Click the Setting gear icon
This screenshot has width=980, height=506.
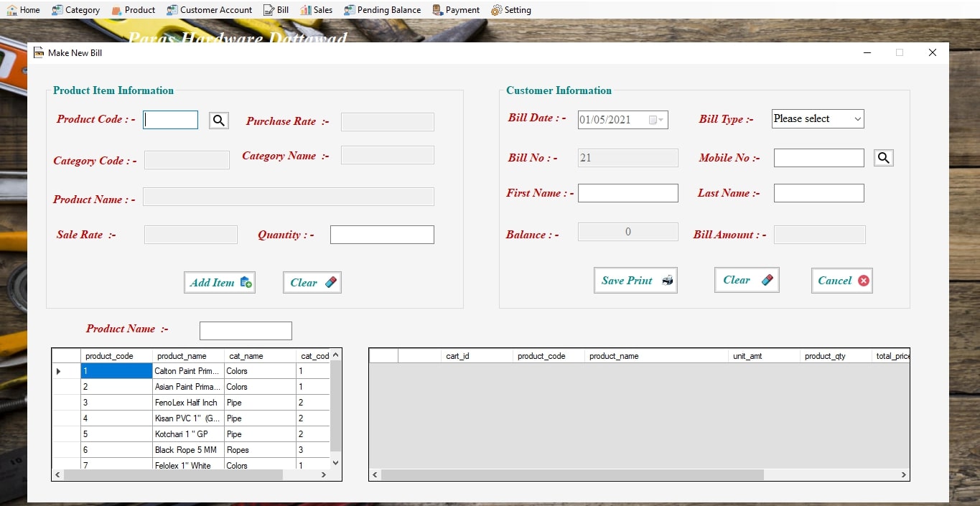(496, 10)
